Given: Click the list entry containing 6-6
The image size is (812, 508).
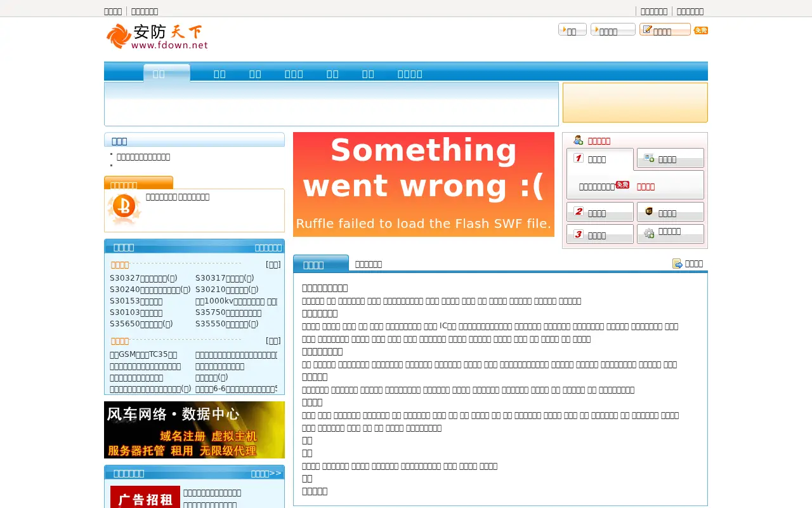Looking at the screenshot, I should click(236, 389).
